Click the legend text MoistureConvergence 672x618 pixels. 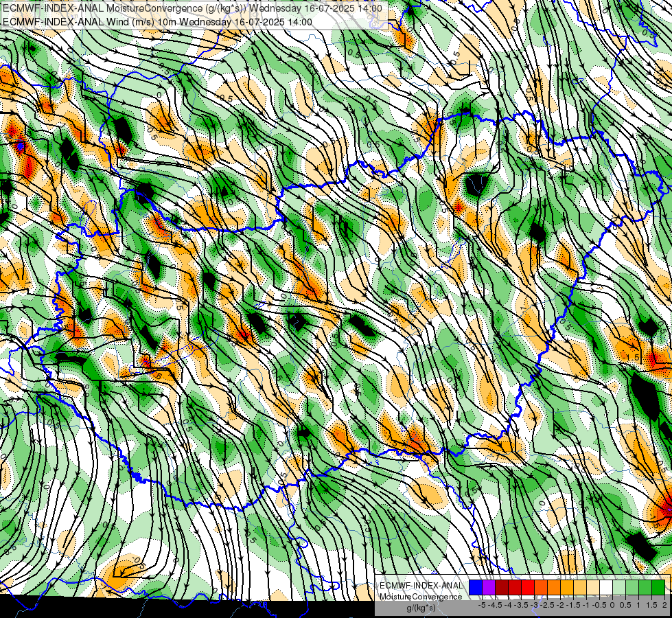click(421, 597)
